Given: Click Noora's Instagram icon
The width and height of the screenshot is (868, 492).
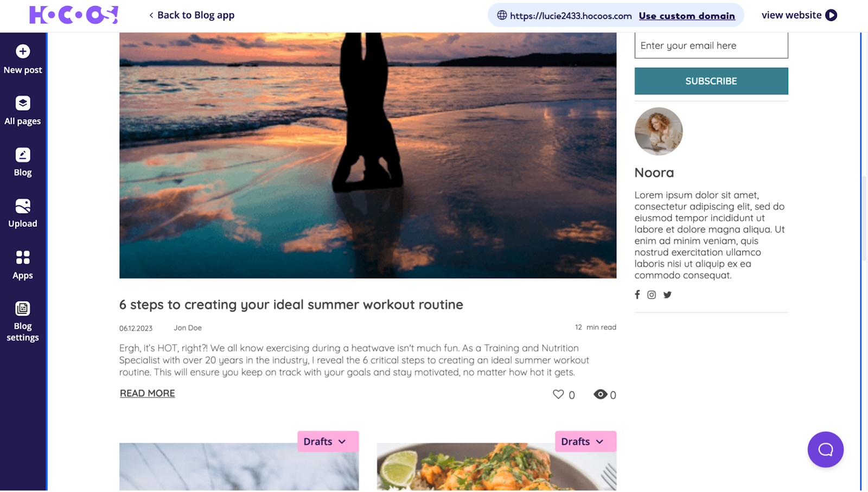Looking at the screenshot, I should point(652,295).
